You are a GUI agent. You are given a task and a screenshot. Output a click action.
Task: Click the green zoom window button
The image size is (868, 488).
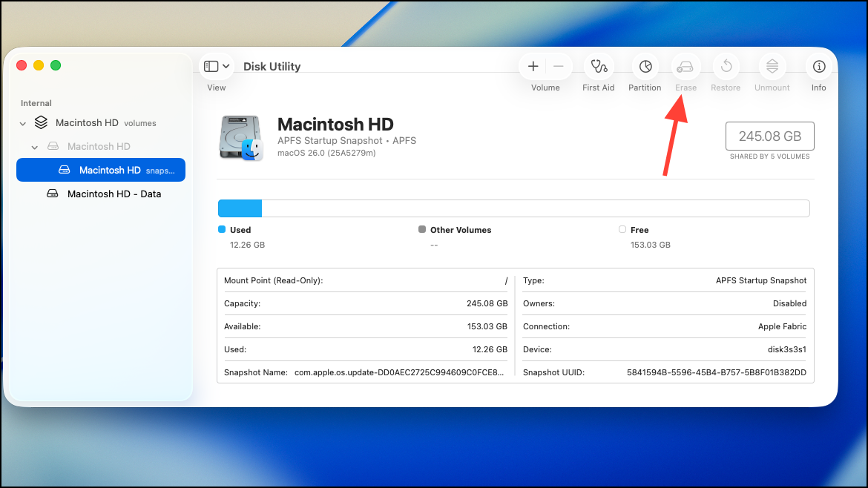pyautogui.click(x=56, y=65)
